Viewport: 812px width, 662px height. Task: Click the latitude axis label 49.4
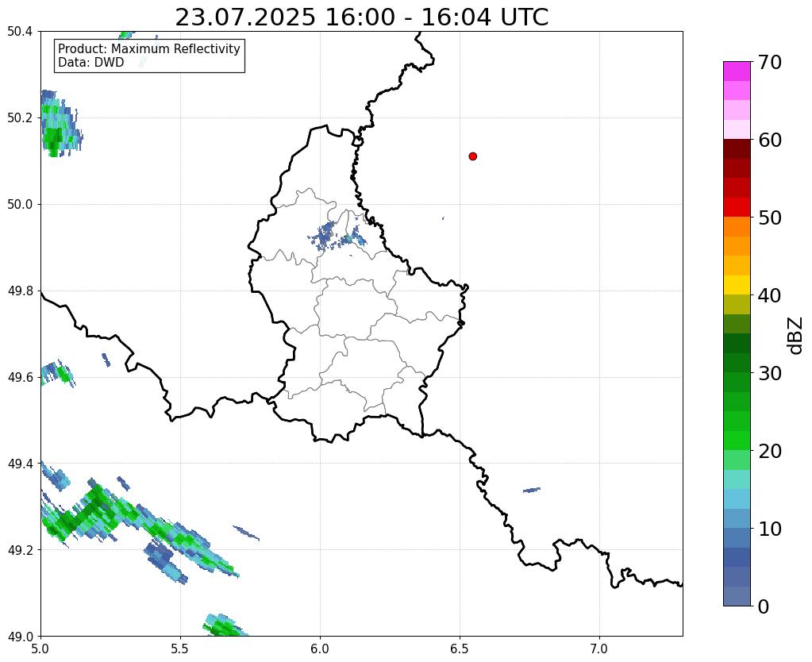[20, 464]
